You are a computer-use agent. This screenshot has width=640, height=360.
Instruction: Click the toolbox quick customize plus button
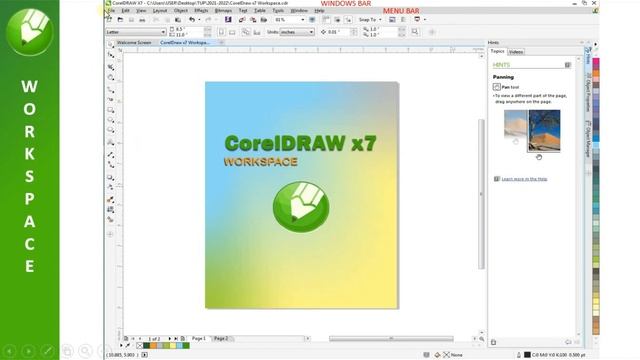(110, 234)
